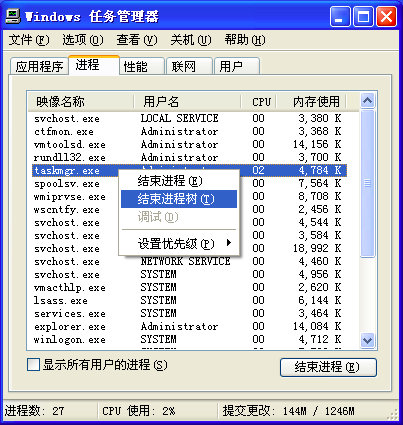Select the vmacthlp.exe process row
403x425 pixels.
(x=189, y=287)
